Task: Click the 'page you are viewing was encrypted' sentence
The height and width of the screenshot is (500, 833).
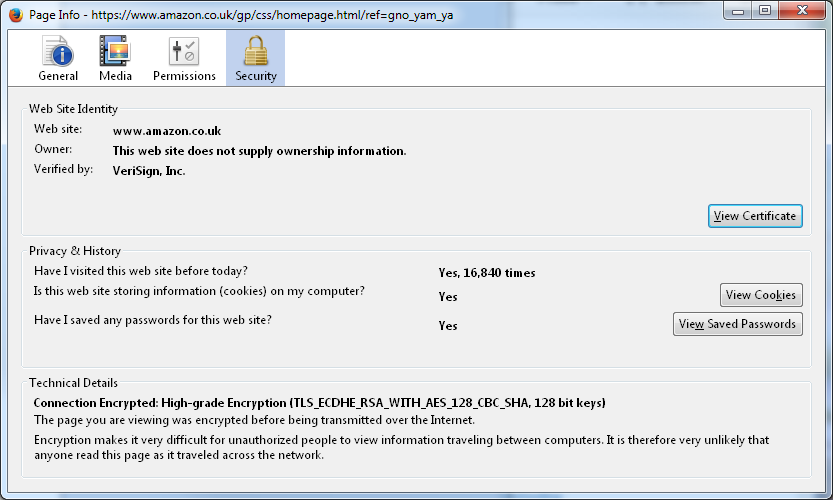Action: tap(254, 420)
